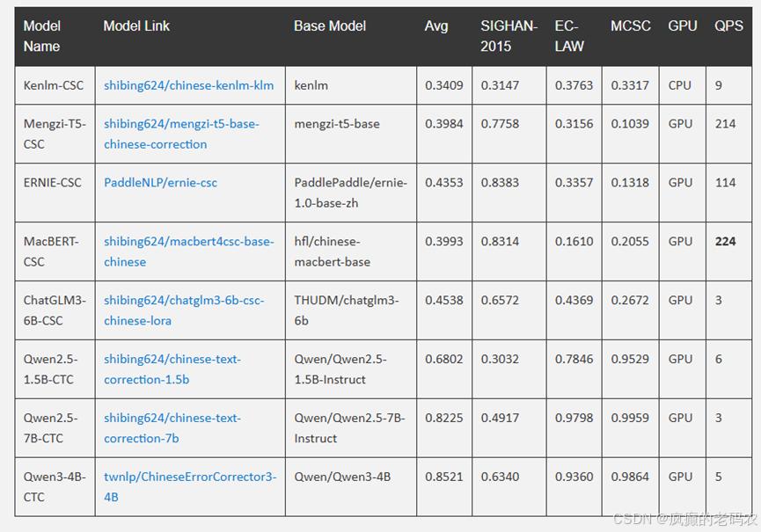761x532 pixels.
Task: Click the bold QPS value 224
Action: coord(726,241)
